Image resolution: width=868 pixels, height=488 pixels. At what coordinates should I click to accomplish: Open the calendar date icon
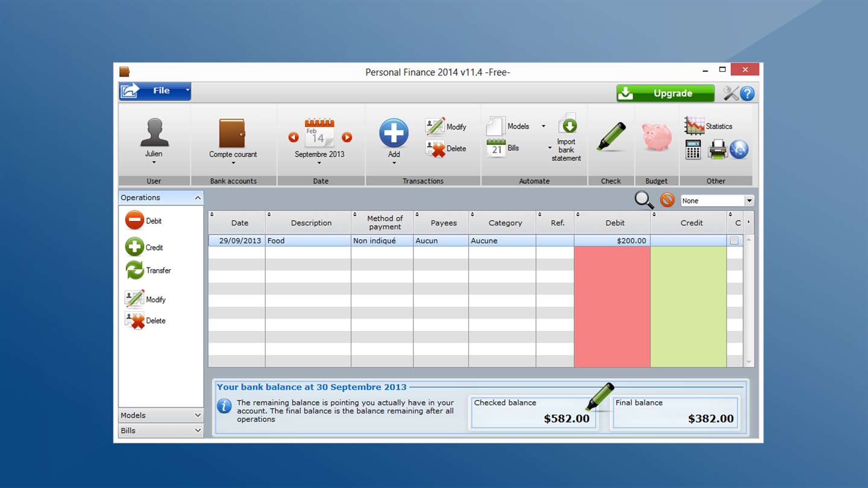[319, 133]
